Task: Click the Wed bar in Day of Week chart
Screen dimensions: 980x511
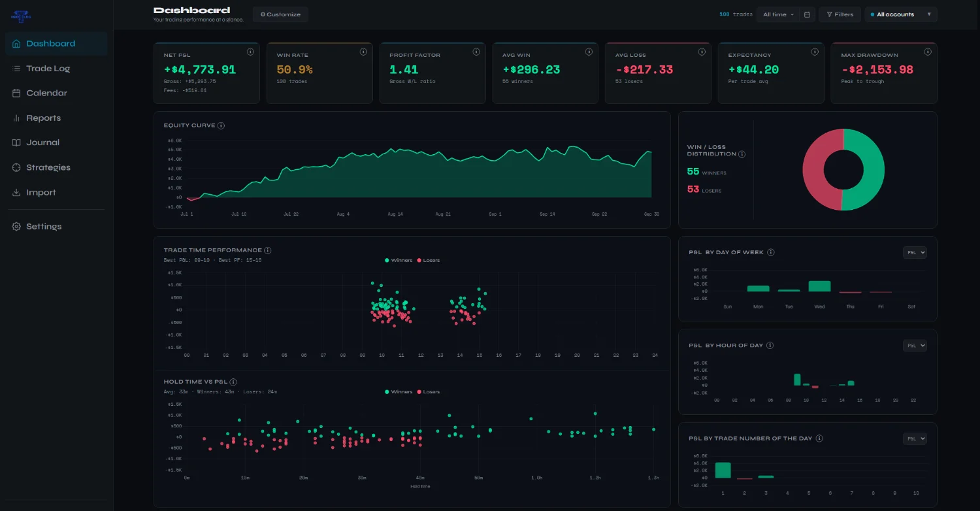Action: [819, 286]
